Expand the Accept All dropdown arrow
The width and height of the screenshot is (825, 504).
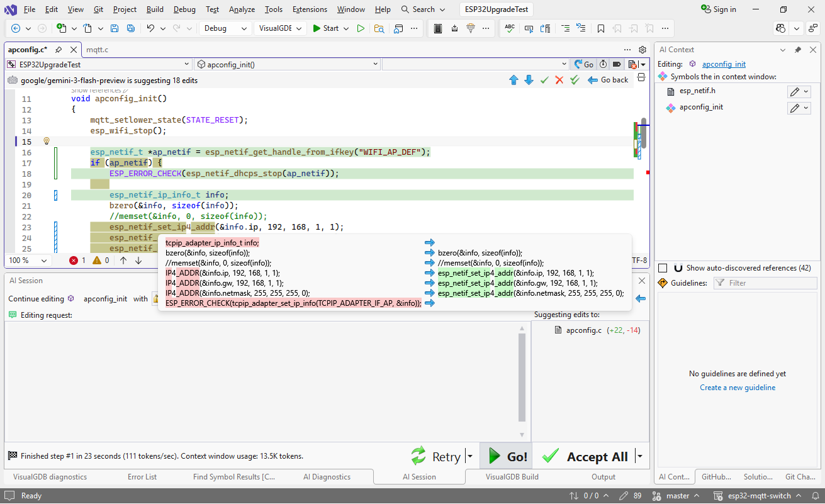(640, 456)
